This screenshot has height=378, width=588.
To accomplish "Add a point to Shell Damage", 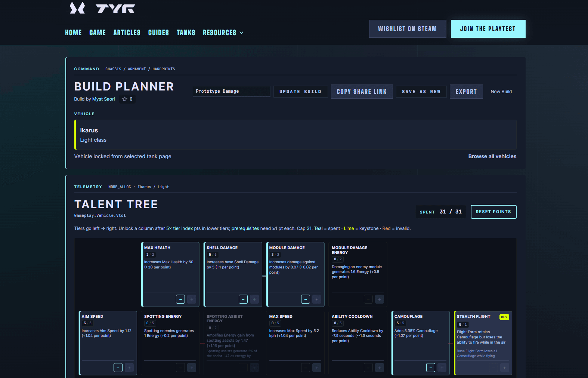I will (x=254, y=299).
